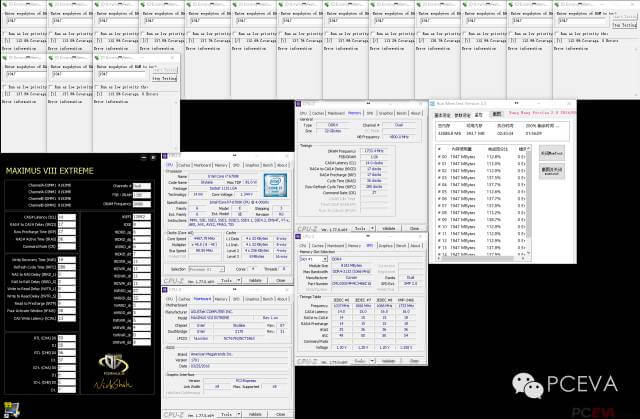This screenshot has width=640, height=419.
Task: Click CPU-Z title icon of Memory window
Action: coord(299,102)
